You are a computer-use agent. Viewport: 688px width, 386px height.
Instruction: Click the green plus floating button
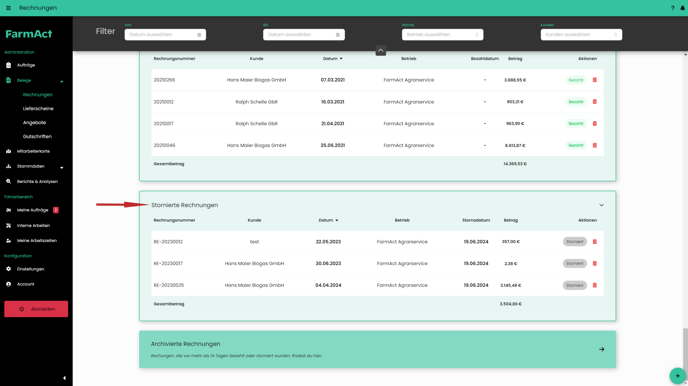click(677, 376)
